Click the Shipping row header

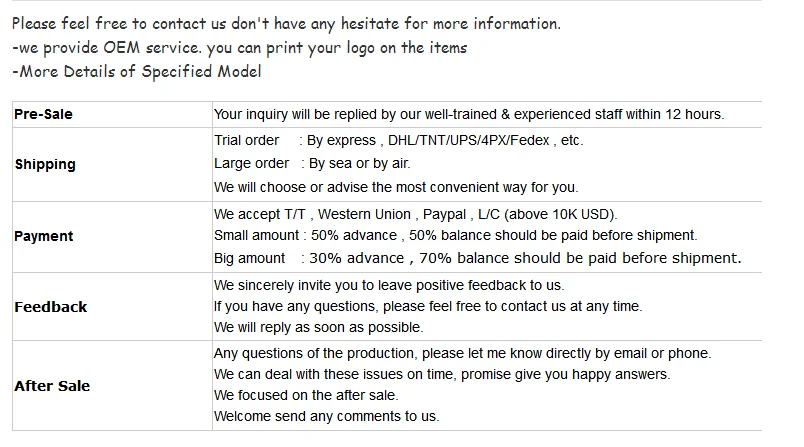45,165
